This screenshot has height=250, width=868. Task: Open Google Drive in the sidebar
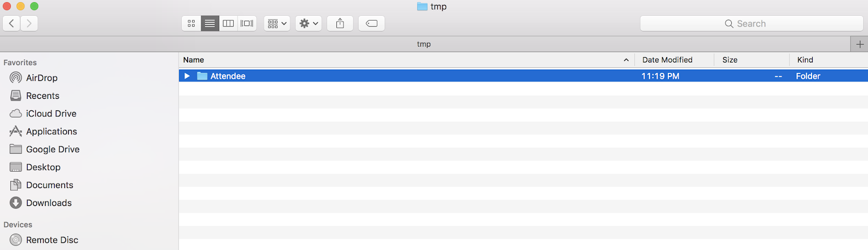[x=53, y=149]
